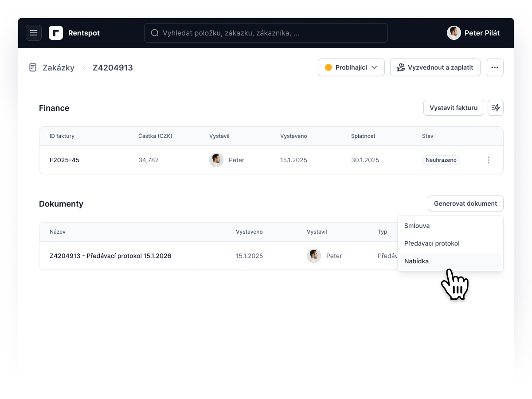Click Peter's avatar in documents row
Image resolution: width=532 pixels, height=399 pixels.
[x=314, y=256]
